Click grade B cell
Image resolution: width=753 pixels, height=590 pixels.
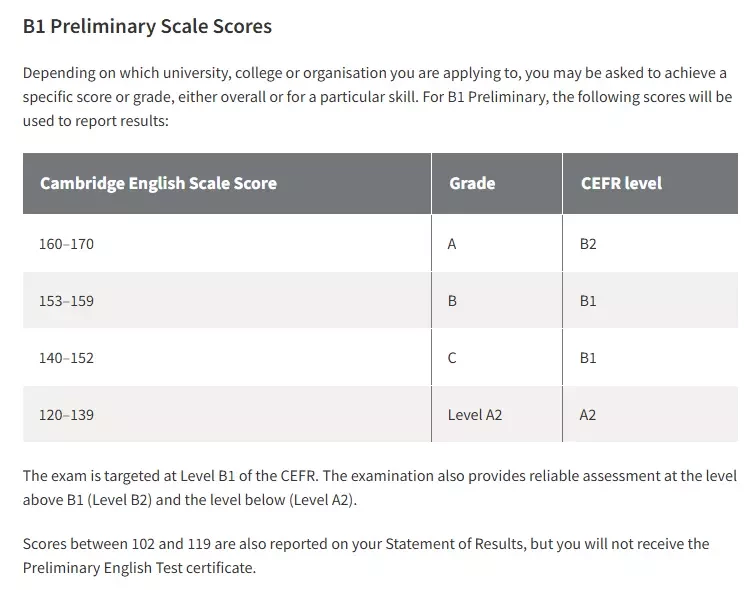tap(497, 301)
